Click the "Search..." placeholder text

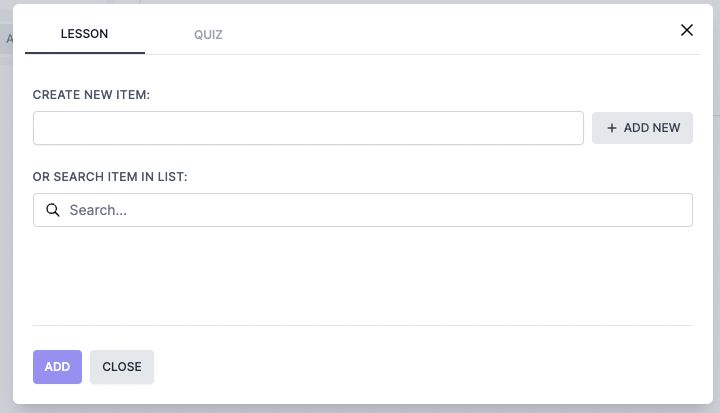point(98,210)
